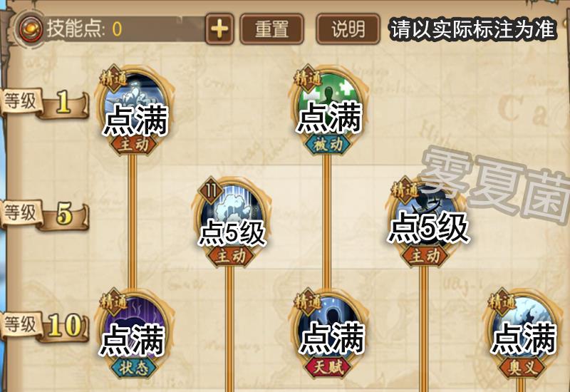The width and height of the screenshot is (570, 392).
Task: Click the 主动 label under level 1 skill
Action: pos(134,145)
